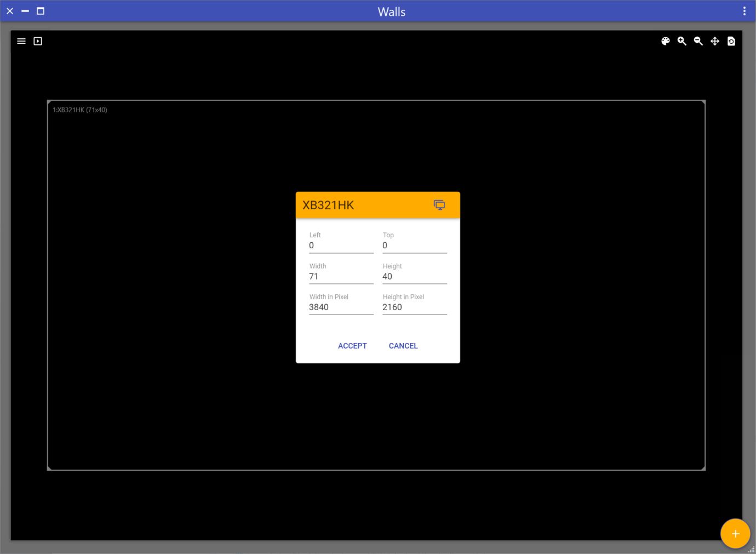Close the Walls window
Viewport: 756px width, 554px height.
[10, 11]
